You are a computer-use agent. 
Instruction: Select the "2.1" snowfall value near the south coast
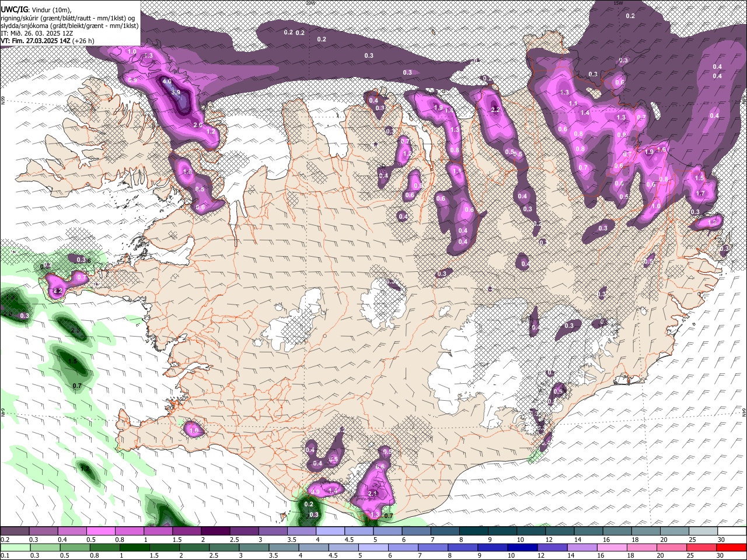pyautogui.click(x=373, y=494)
